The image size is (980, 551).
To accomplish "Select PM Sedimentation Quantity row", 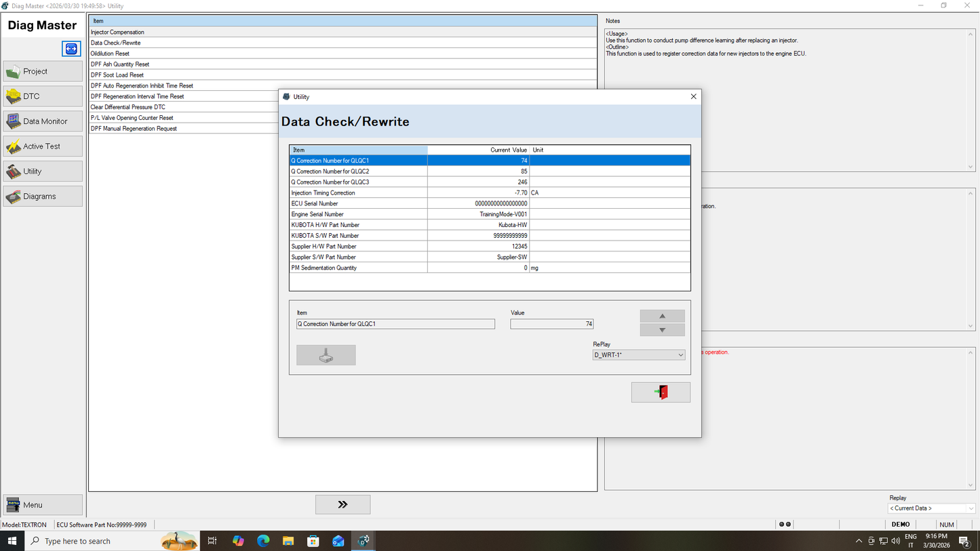I will coord(490,268).
